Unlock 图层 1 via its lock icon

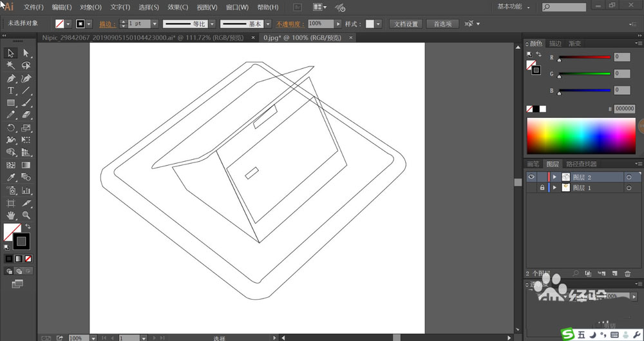(542, 188)
